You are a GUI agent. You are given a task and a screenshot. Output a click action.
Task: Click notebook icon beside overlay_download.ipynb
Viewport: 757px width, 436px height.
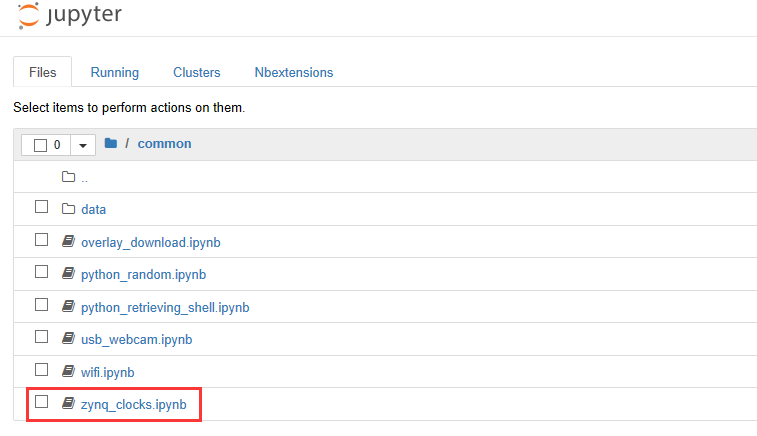click(x=68, y=241)
